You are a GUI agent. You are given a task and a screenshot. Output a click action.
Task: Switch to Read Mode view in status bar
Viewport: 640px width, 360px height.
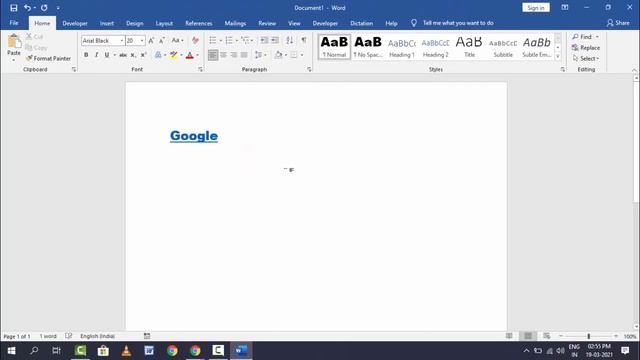[509, 336]
